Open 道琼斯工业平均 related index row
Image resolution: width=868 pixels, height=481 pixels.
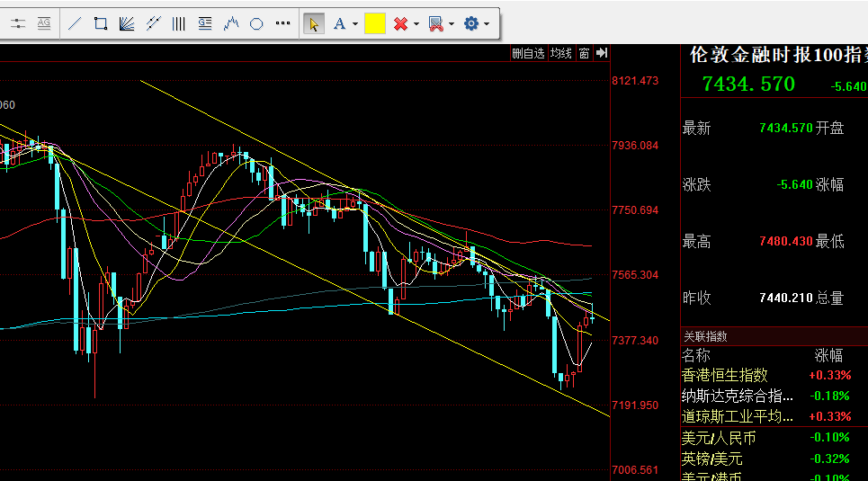(737, 416)
